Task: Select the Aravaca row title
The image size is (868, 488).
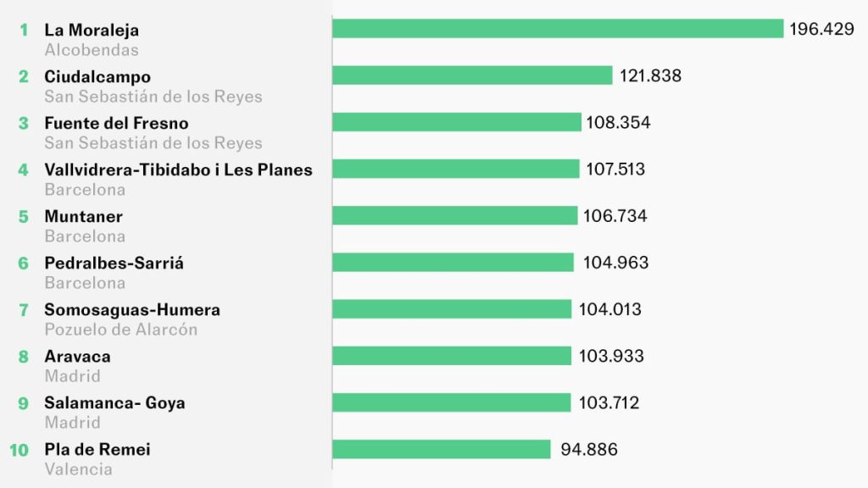Action: [x=77, y=357]
